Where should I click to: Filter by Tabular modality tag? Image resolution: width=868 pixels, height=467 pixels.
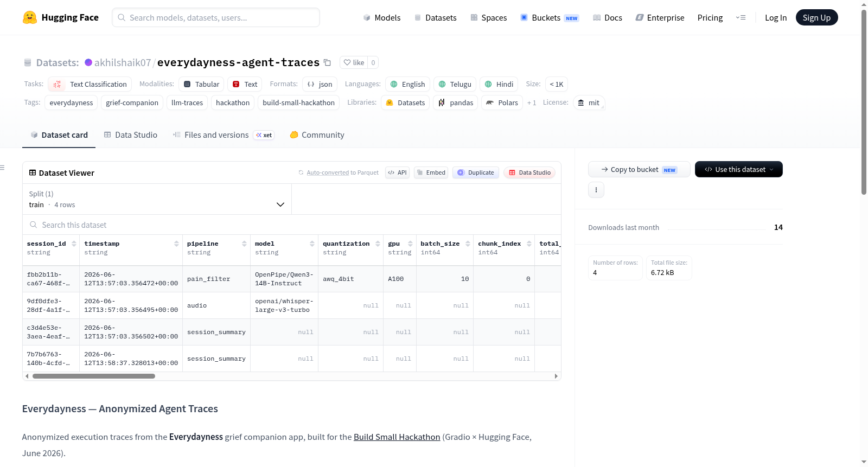coord(201,84)
